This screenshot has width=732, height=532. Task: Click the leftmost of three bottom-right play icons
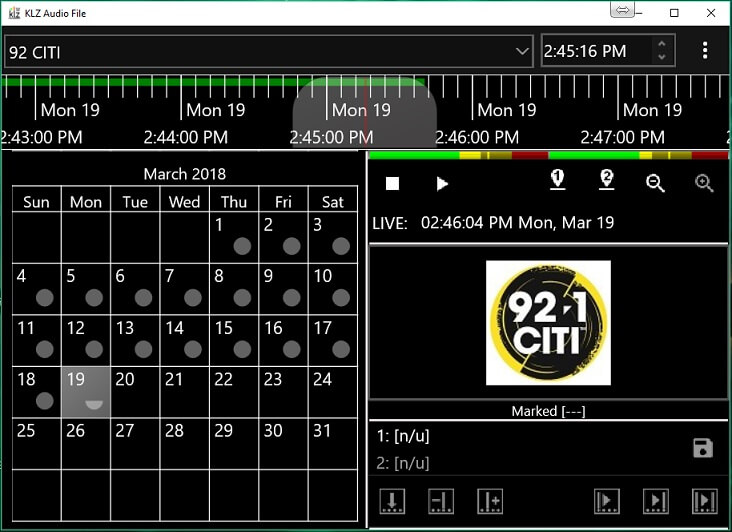(x=606, y=501)
